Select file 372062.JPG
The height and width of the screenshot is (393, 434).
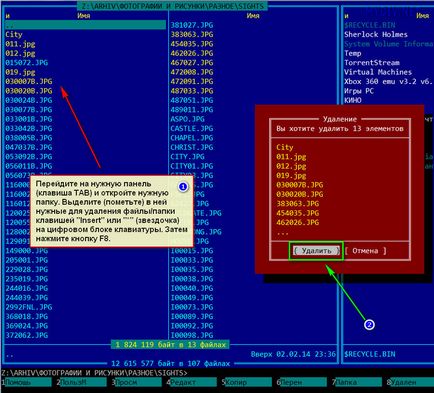[x=26, y=335]
